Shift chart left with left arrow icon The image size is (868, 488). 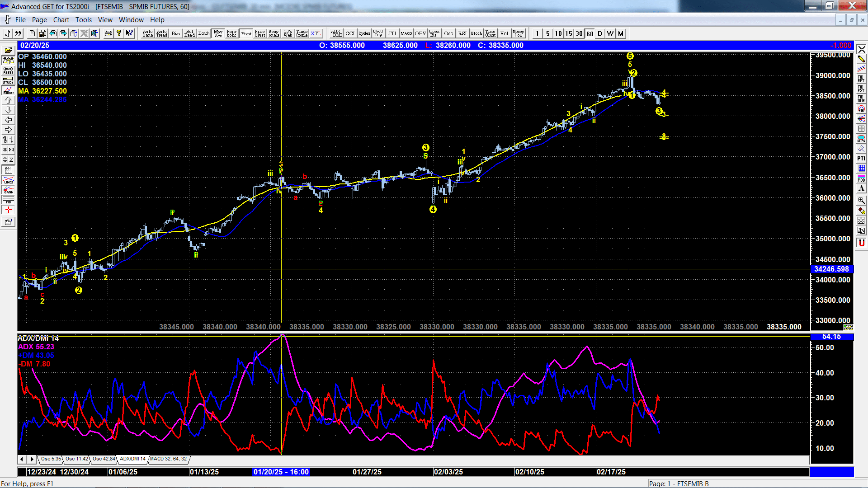(8, 120)
